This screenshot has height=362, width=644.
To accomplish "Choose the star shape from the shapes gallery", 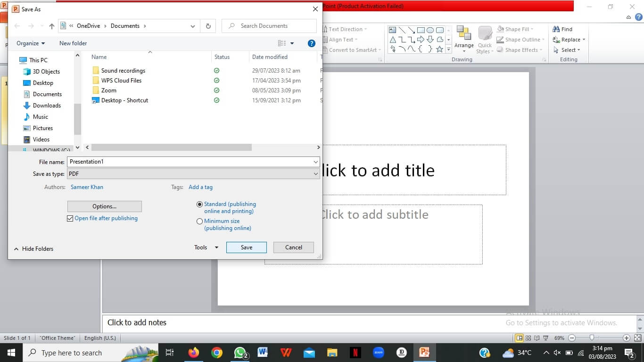I will click(440, 49).
